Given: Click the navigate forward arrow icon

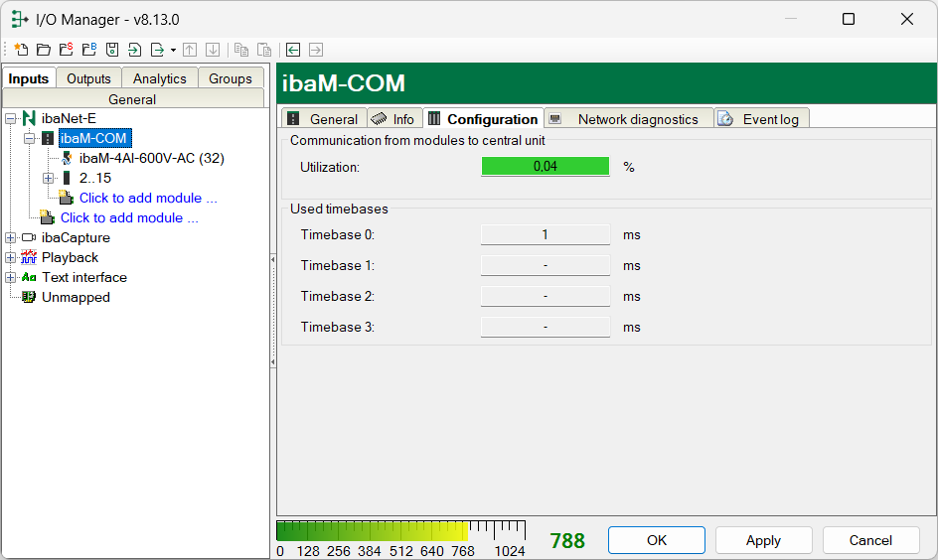Looking at the screenshot, I should [316, 50].
